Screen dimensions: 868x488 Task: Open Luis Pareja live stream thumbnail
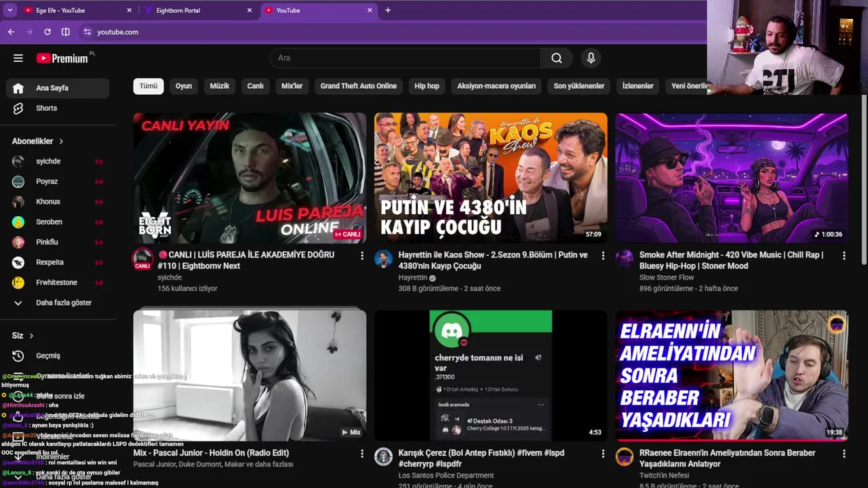250,178
